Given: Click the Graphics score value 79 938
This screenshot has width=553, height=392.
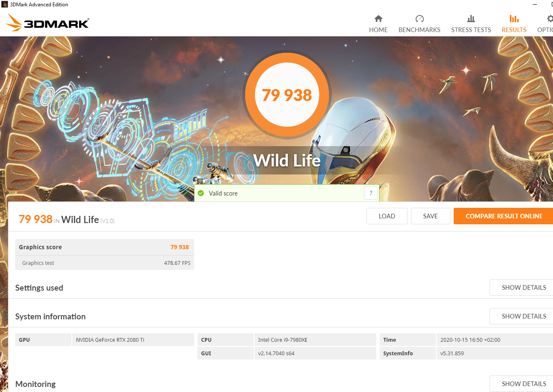Looking at the screenshot, I should pos(180,247).
